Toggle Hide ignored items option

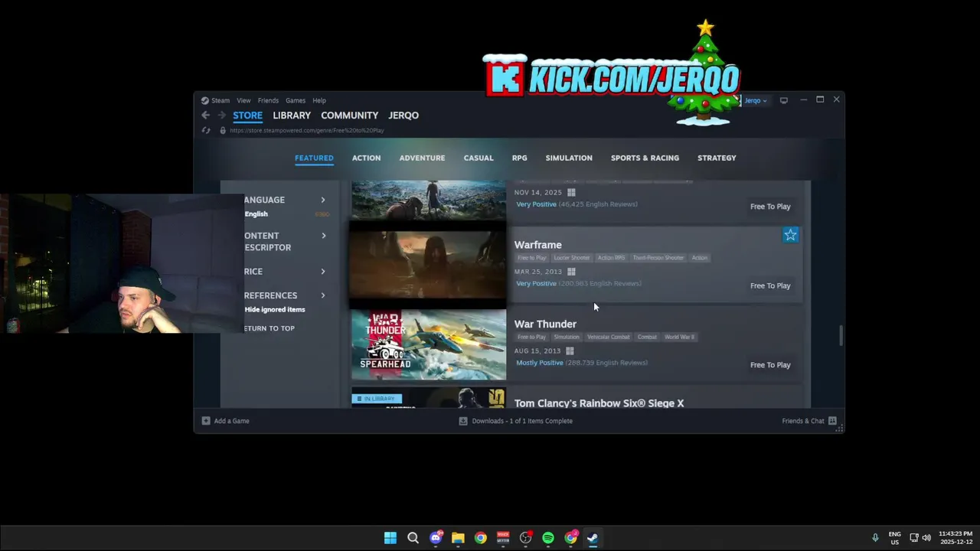point(275,309)
